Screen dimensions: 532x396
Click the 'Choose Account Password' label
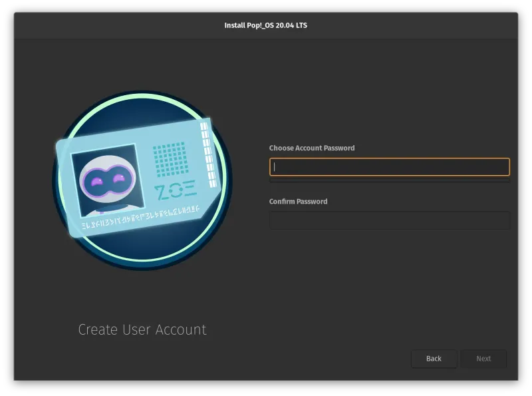[x=312, y=148]
